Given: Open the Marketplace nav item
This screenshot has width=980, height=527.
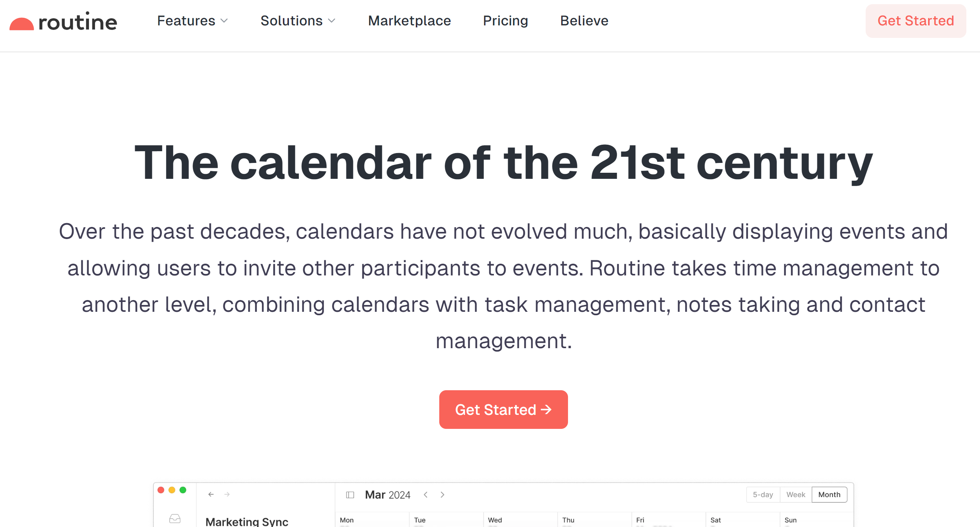Looking at the screenshot, I should pyautogui.click(x=409, y=20).
